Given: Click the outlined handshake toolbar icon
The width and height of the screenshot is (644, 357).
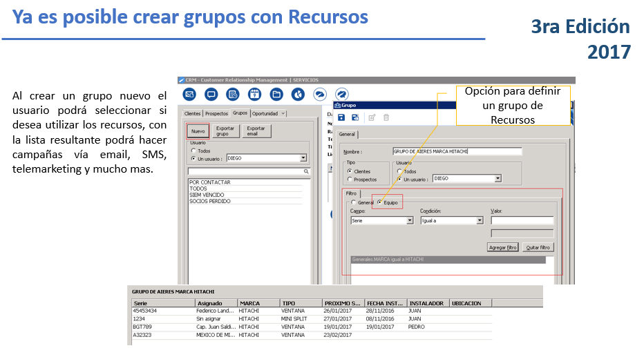Looking at the screenshot, I should click(x=320, y=95).
